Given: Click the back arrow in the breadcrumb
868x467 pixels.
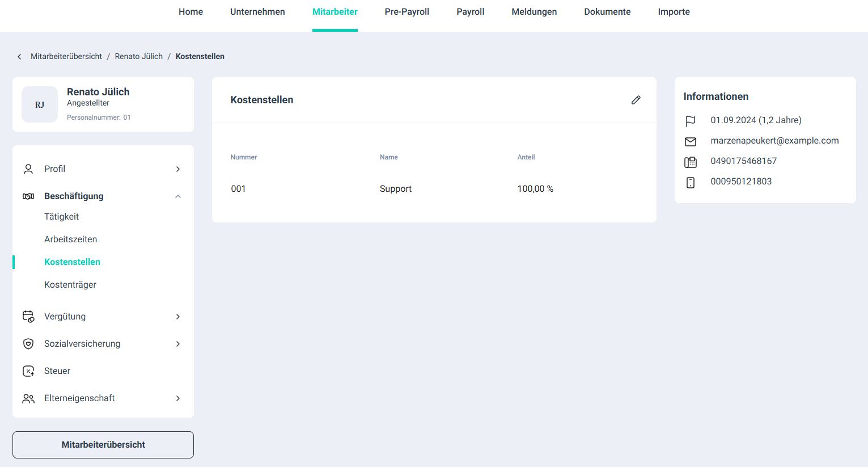Looking at the screenshot, I should [19, 57].
